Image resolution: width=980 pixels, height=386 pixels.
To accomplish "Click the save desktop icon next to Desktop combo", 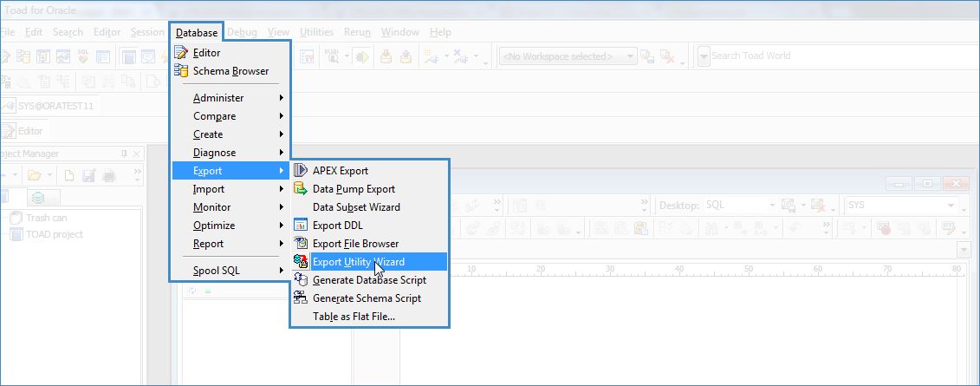I will click(788, 206).
